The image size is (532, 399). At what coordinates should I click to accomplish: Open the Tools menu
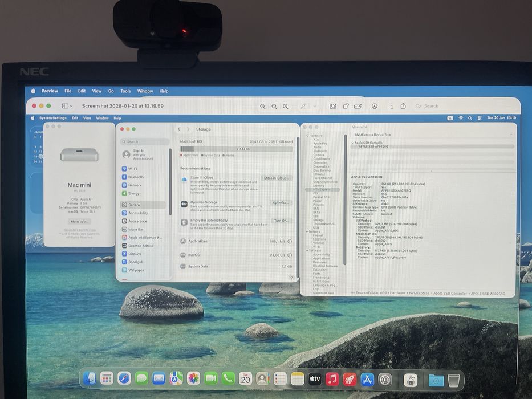click(125, 91)
